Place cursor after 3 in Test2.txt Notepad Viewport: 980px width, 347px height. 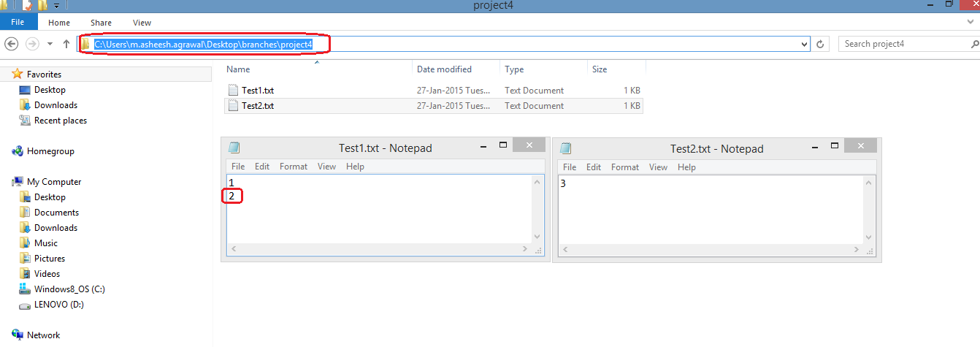click(x=567, y=183)
